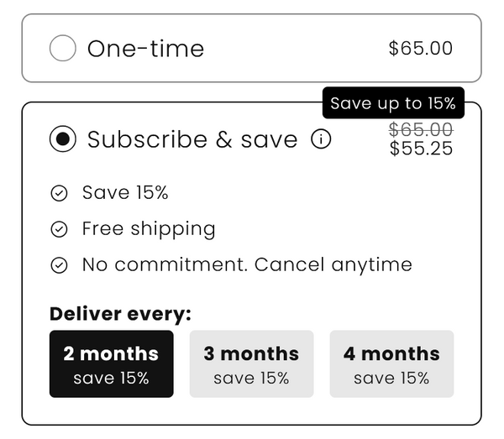Viewport: 504px width, 439px height.
Task: Select the Subscribe & save radio button
Action: 63,139
